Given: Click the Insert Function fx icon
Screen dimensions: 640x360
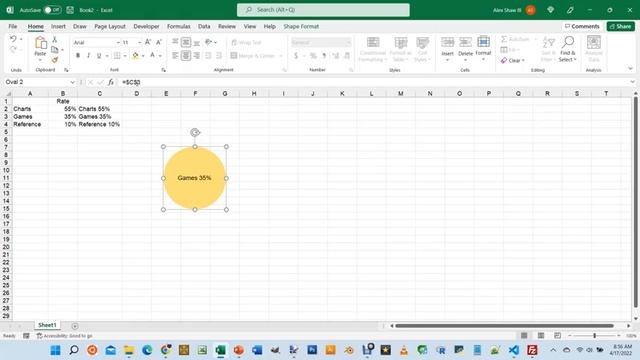Looking at the screenshot, I should (x=111, y=82).
